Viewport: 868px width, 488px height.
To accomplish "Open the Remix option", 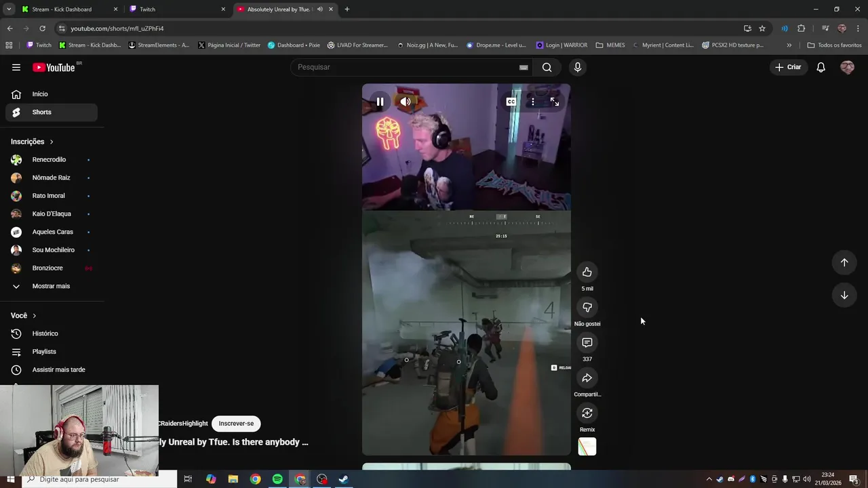I will pyautogui.click(x=587, y=413).
